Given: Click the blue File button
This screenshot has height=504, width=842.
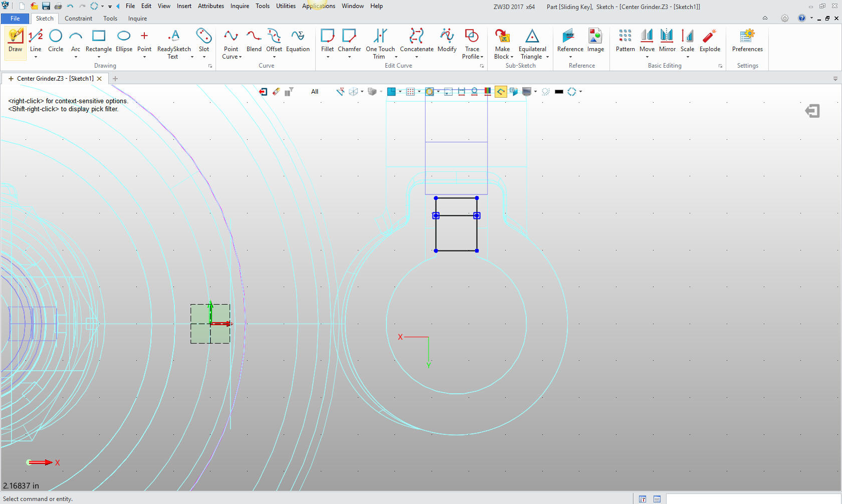Looking at the screenshot, I should coord(15,19).
